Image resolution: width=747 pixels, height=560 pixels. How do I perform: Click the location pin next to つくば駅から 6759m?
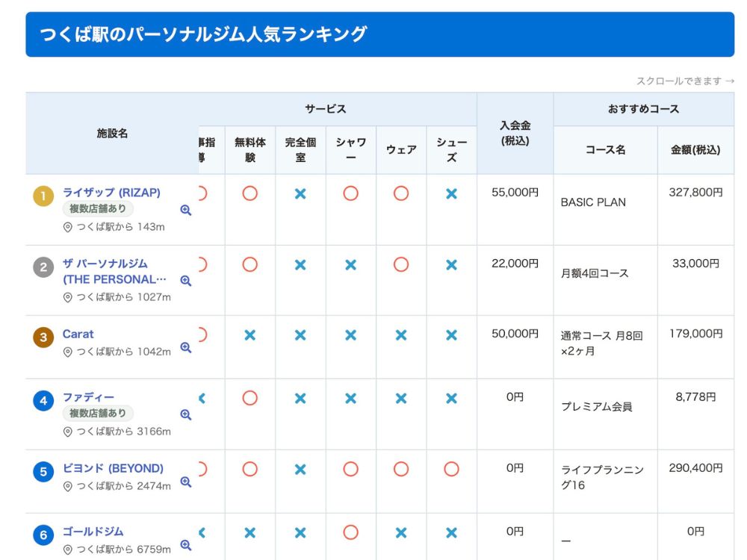[68, 550]
